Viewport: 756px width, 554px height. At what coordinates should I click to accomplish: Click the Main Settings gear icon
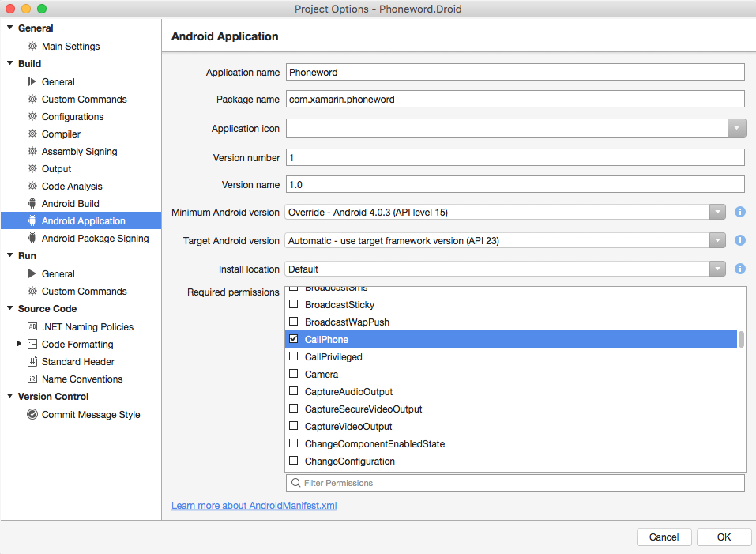(32, 47)
